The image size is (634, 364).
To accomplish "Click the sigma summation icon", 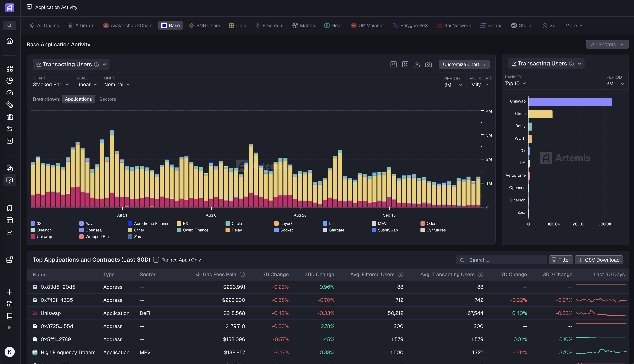I will [405, 65].
